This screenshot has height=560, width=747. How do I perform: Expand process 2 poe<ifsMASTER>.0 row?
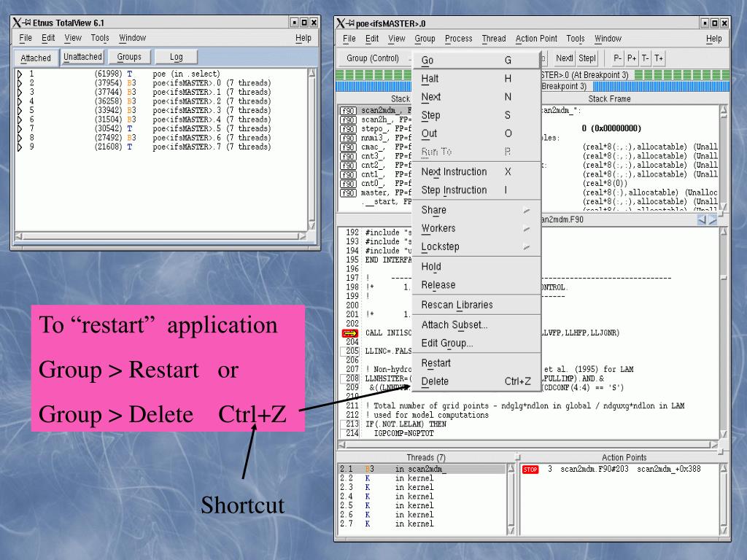pyautogui.click(x=20, y=83)
